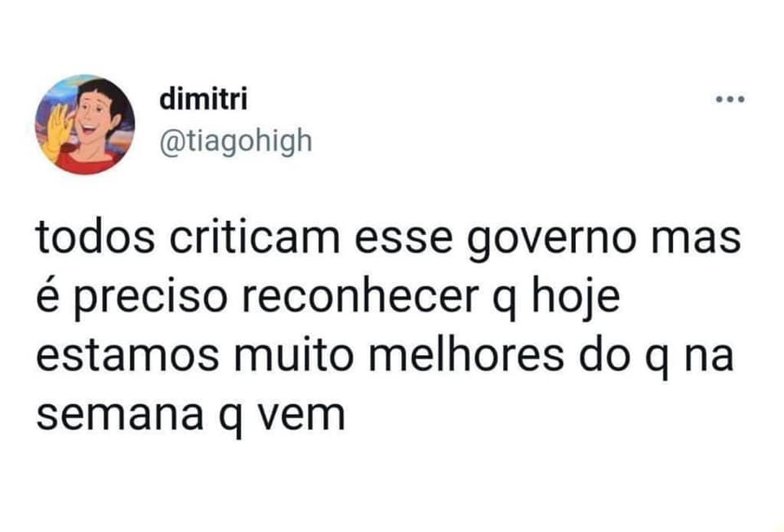Open the three-dot more options menu
This screenshot has width=784, height=532.
coord(730,99)
